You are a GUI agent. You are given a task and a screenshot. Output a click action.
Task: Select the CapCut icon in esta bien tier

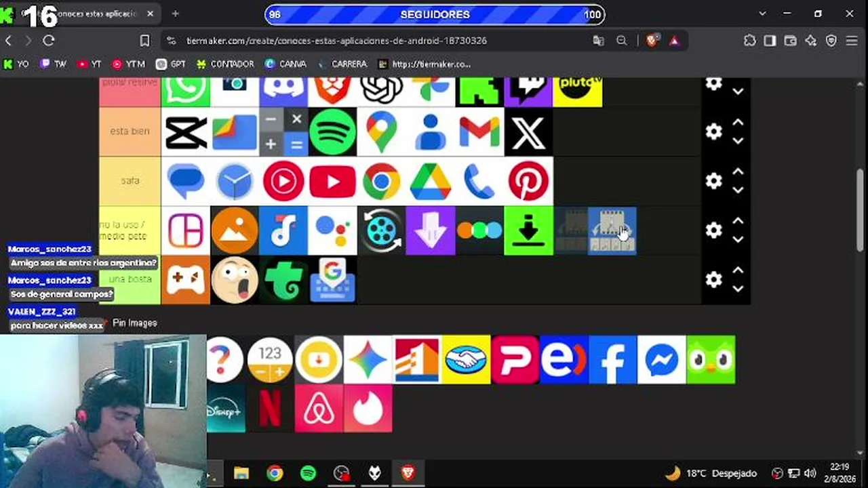[x=186, y=131]
